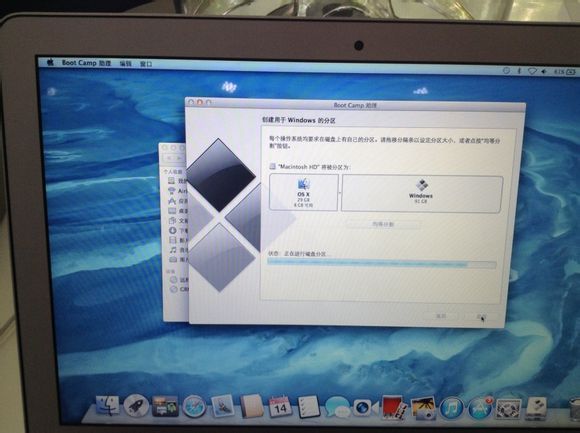The width and height of the screenshot is (580, 433).
Task: Open the Apple menu
Action: point(50,62)
